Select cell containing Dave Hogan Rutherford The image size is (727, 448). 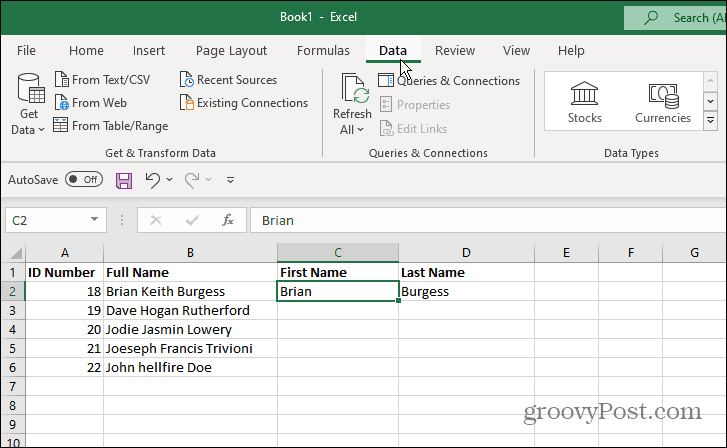(x=189, y=311)
